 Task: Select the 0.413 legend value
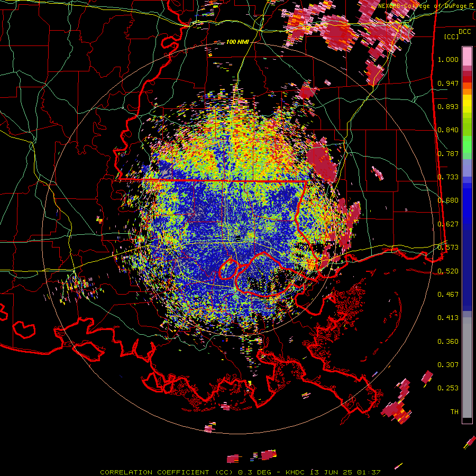point(448,318)
